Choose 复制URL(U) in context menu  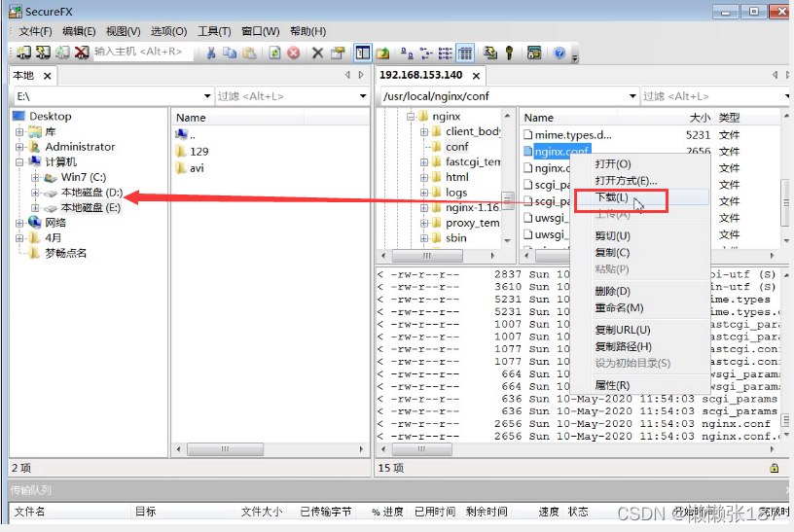pyautogui.click(x=640, y=330)
